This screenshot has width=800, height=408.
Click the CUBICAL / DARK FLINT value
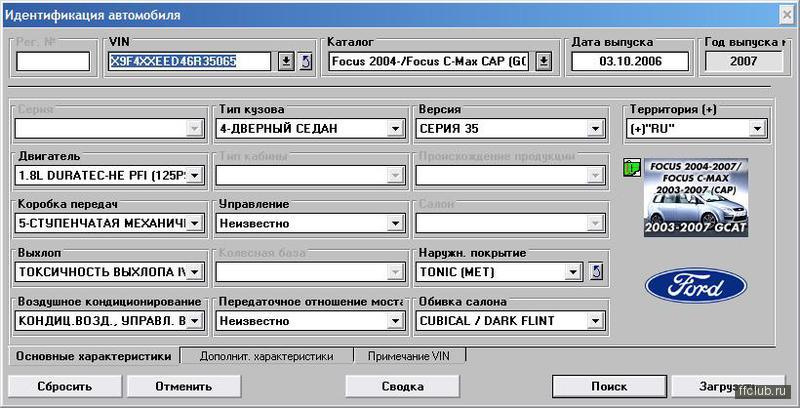[x=487, y=321]
